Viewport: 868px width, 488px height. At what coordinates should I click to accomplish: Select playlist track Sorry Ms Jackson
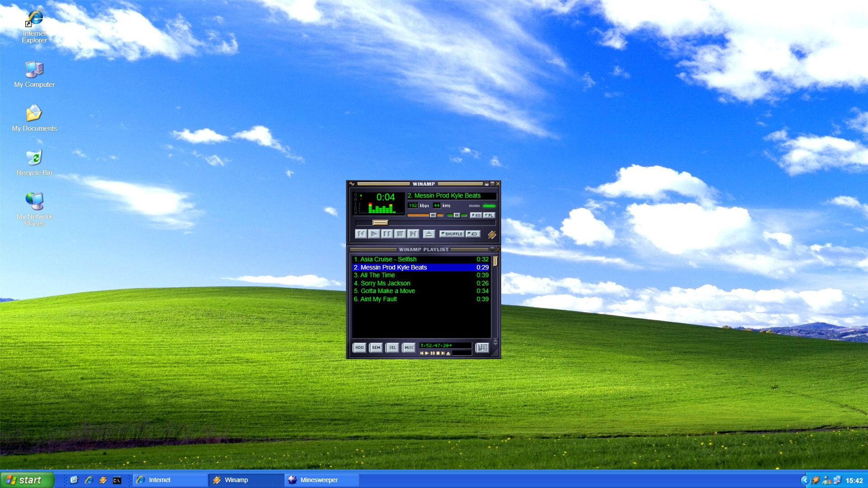click(x=421, y=283)
